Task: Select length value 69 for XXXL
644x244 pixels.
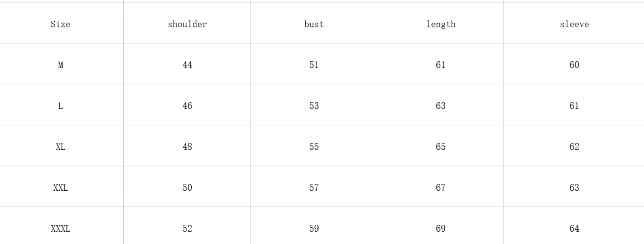Action: click(441, 229)
